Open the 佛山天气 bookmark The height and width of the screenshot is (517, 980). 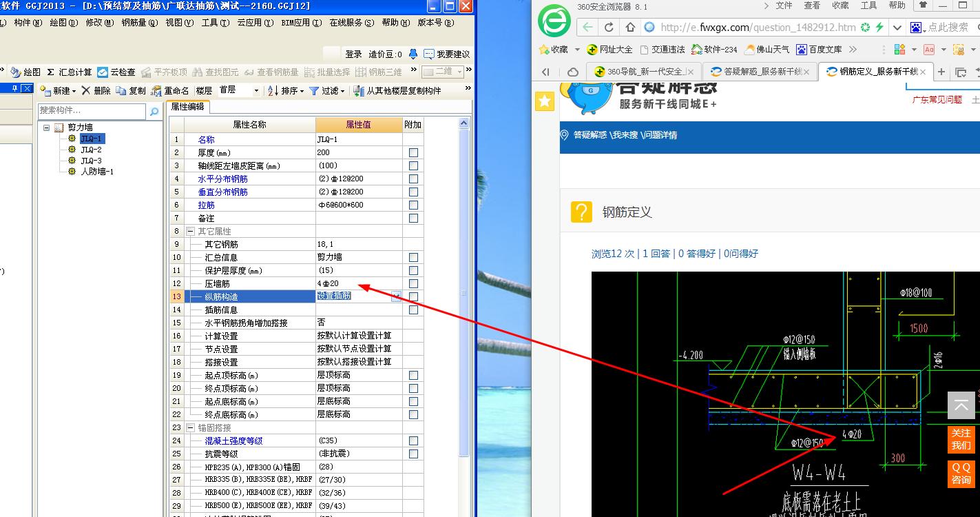[x=767, y=50]
